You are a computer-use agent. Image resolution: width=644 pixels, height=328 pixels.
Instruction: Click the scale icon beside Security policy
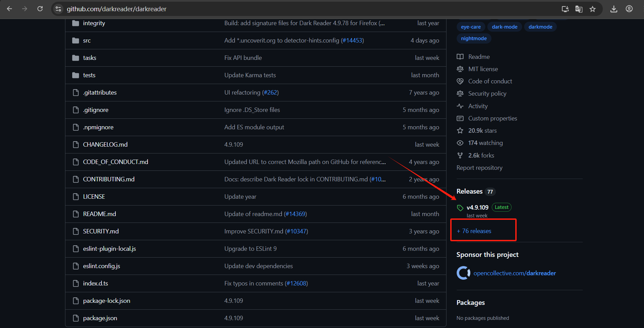460,94
